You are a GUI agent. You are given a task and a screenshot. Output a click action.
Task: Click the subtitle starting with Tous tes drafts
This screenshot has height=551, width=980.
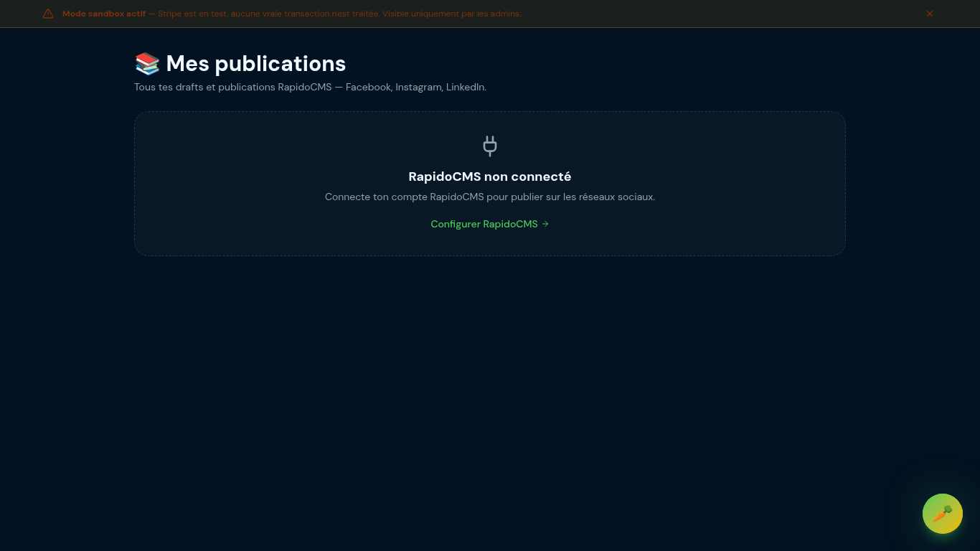310,87
